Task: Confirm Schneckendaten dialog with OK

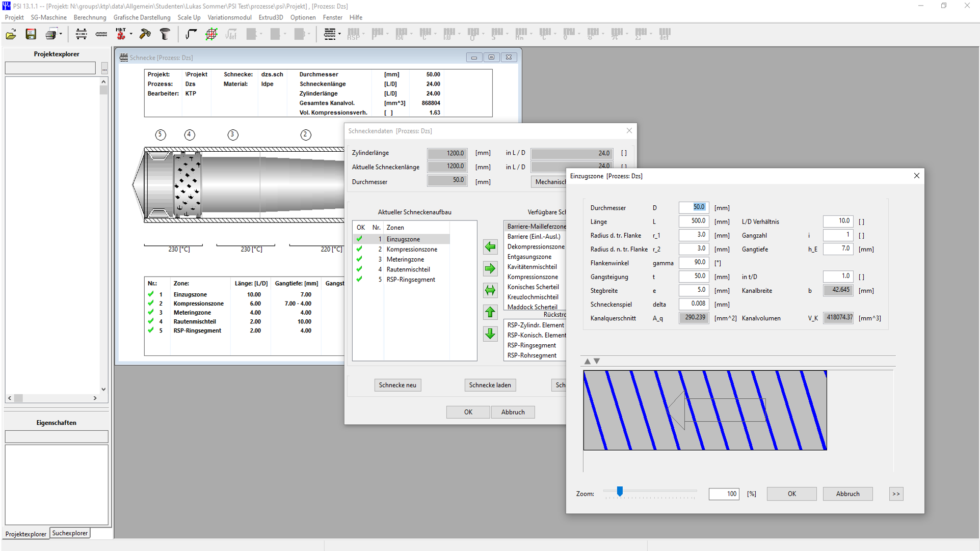Action: (x=468, y=412)
